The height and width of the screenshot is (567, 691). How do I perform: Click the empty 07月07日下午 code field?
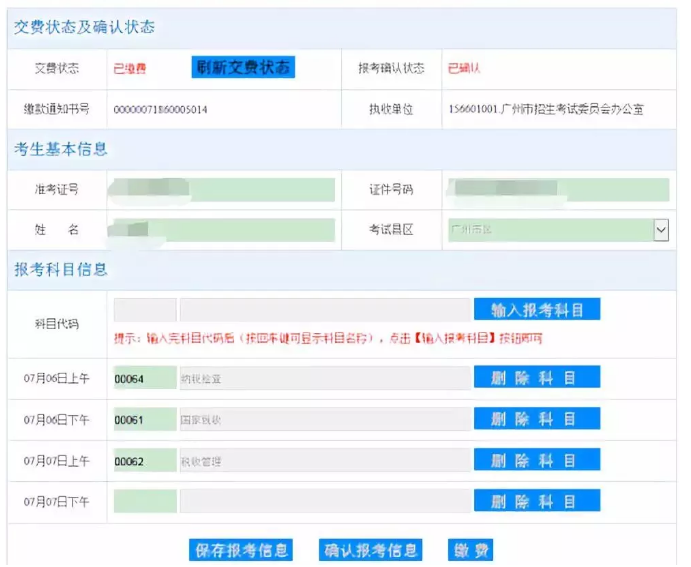tap(145, 501)
